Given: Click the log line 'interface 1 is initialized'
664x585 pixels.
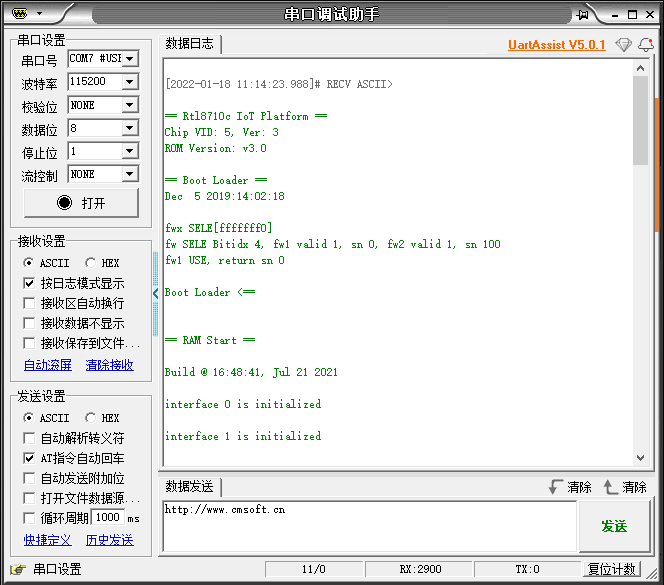Looking at the screenshot, I should tap(243, 436).
